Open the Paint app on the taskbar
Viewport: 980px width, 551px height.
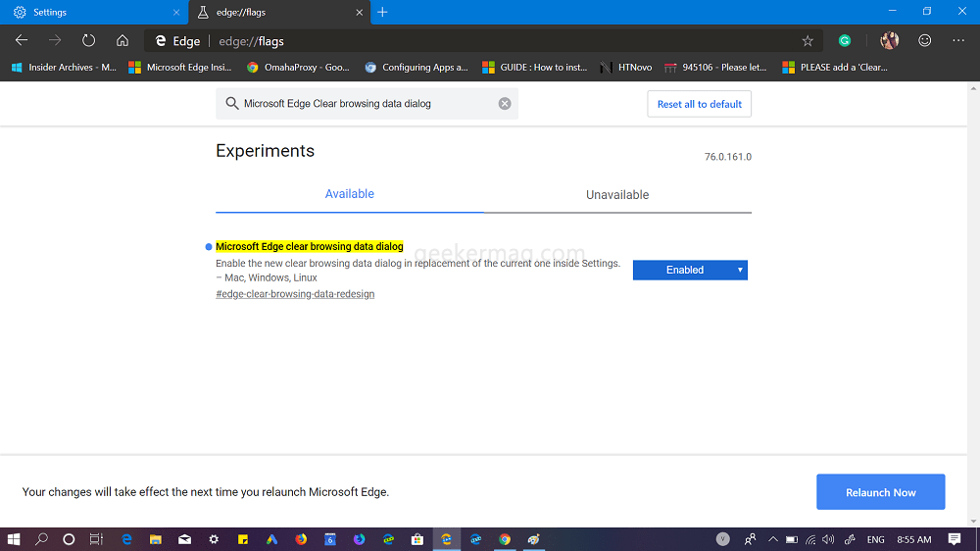click(533, 539)
